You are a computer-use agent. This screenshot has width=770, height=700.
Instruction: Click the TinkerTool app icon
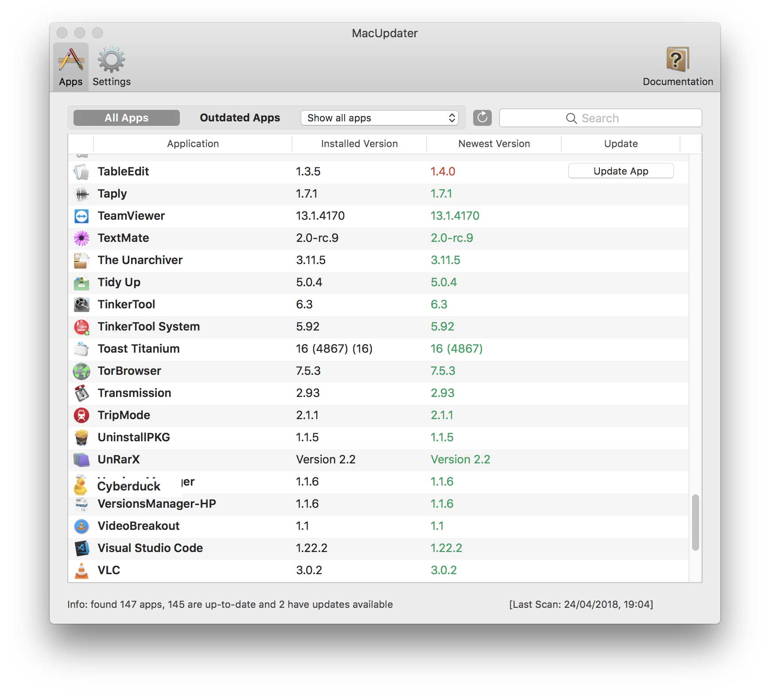[x=82, y=304]
